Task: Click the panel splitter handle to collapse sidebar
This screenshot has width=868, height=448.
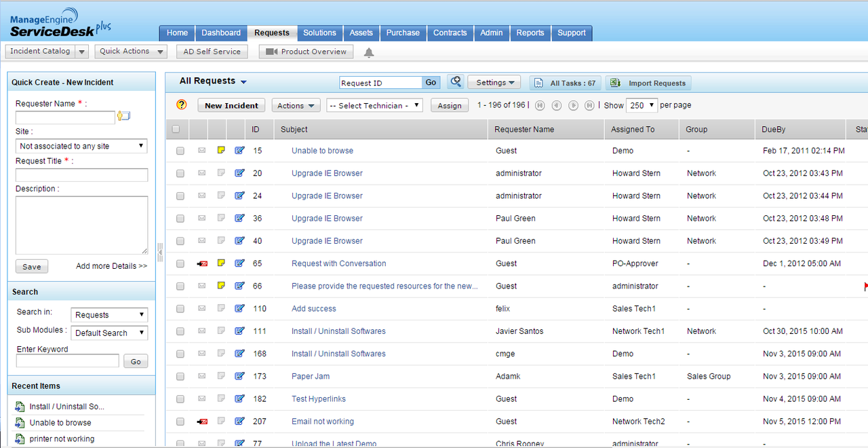Action: pyautogui.click(x=160, y=252)
